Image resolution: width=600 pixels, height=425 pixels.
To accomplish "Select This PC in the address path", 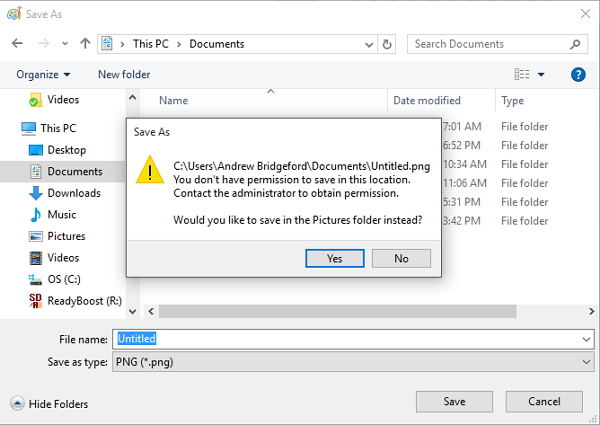I will 150,44.
